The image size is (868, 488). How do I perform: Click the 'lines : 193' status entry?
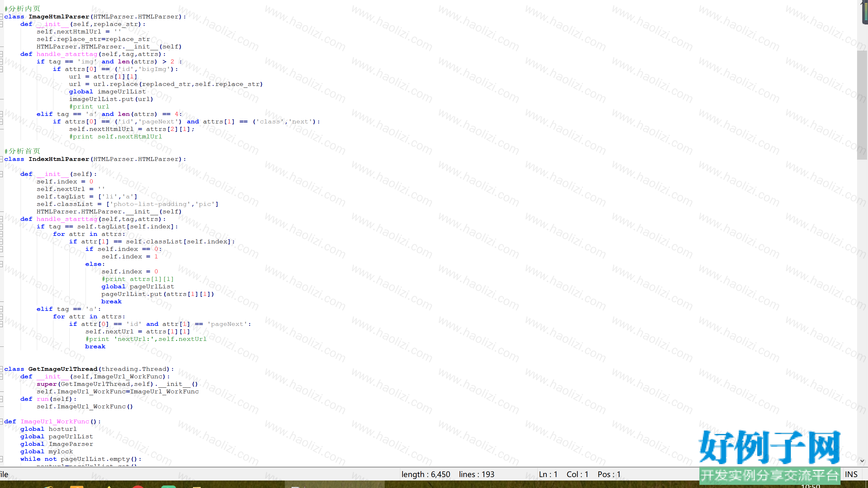pyautogui.click(x=476, y=474)
